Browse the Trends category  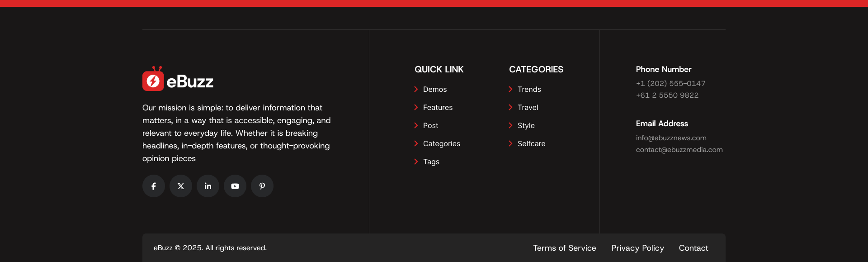[x=529, y=90]
